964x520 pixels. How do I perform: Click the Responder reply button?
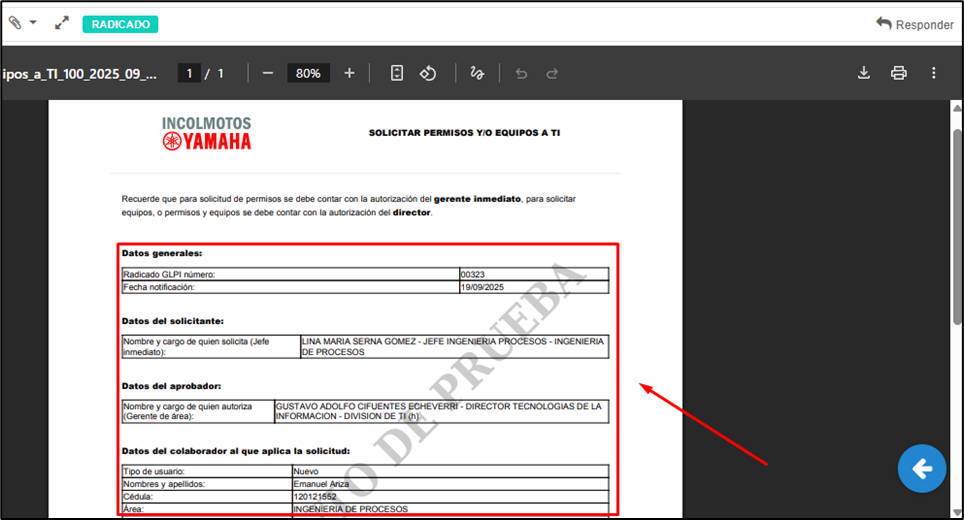coord(914,24)
